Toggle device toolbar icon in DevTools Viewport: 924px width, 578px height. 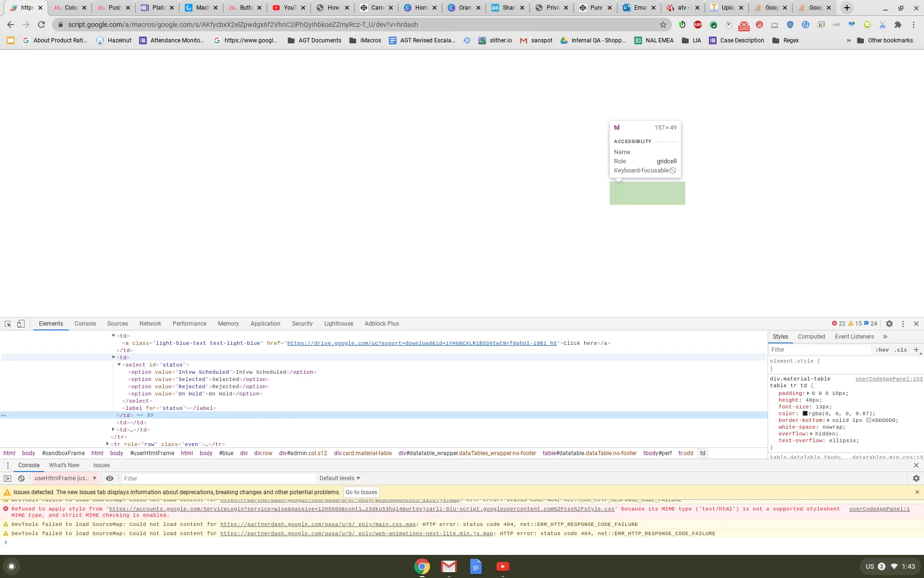(21, 324)
